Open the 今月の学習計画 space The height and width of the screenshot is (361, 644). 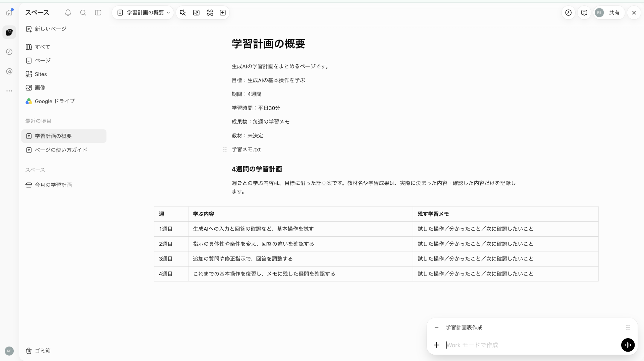[x=64, y=185]
